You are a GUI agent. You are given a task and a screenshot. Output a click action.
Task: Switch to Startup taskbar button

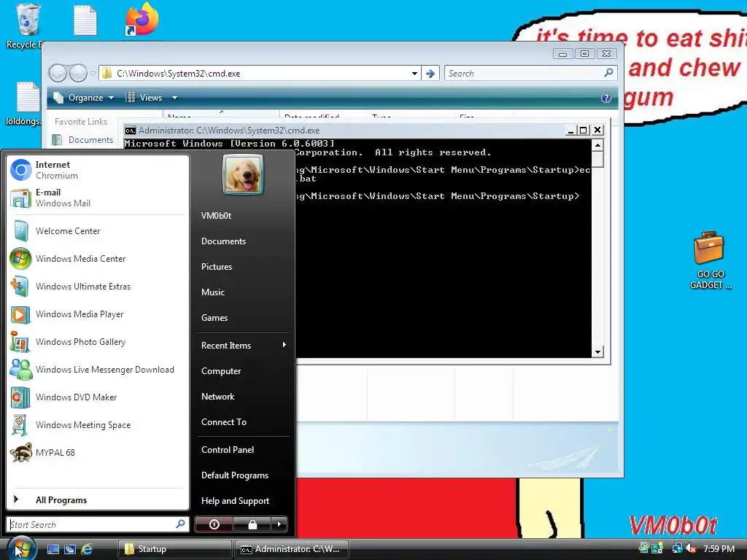coord(174,549)
